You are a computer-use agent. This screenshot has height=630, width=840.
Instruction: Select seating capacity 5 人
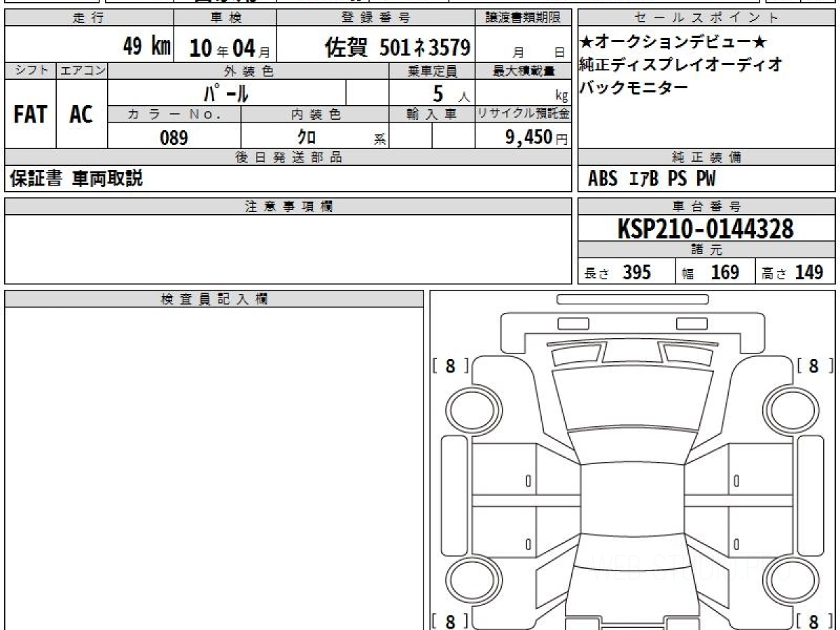(451, 93)
